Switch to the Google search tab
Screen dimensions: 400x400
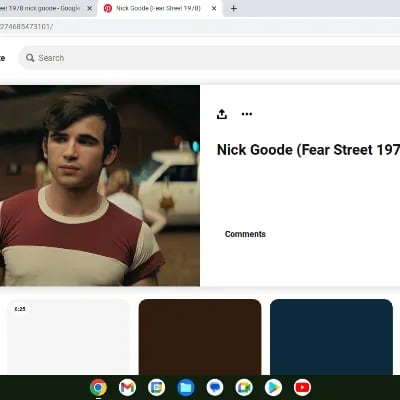[x=40, y=8]
